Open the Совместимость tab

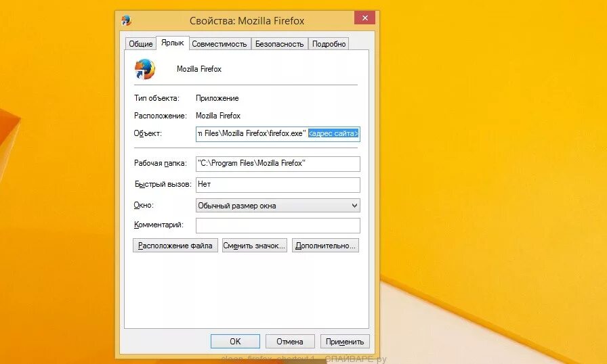(219, 44)
